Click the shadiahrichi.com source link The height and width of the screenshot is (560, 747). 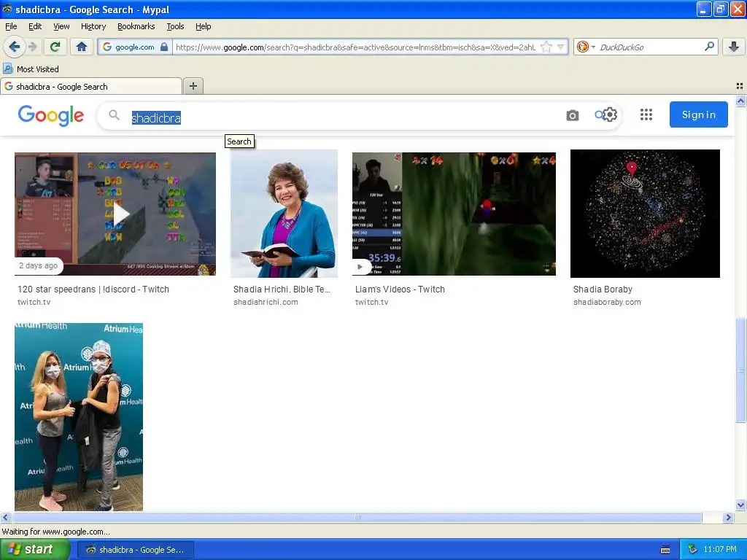266,302
